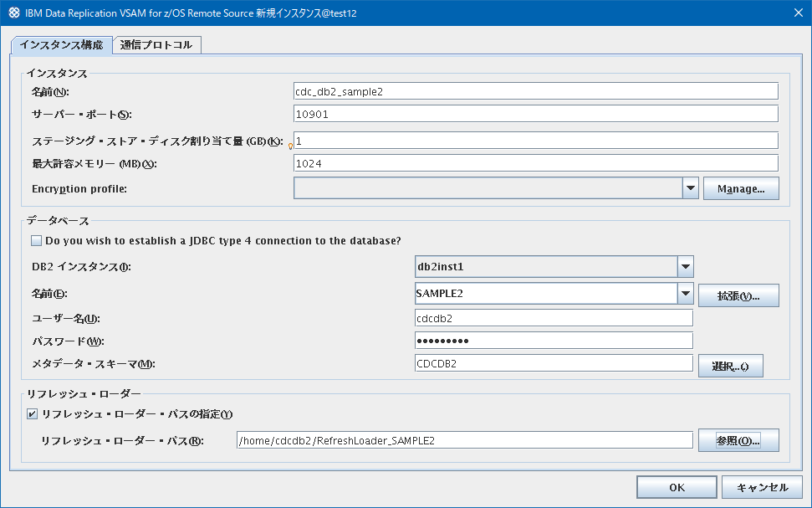The height and width of the screenshot is (508, 812).
Task: Click the メタデータ・スキーマ field CDCDB2
Action: point(554,363)
